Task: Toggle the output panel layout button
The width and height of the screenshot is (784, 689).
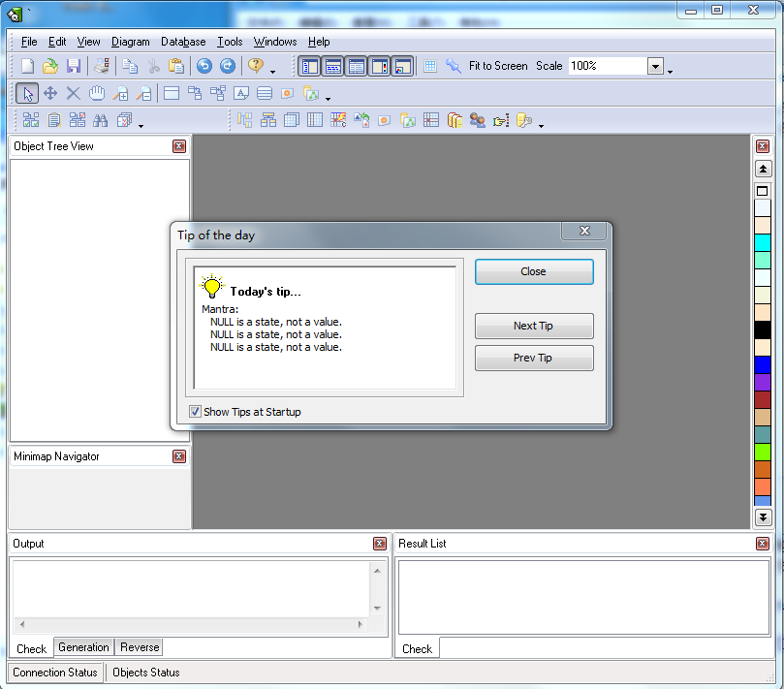Action: click(x=333, y=67)
